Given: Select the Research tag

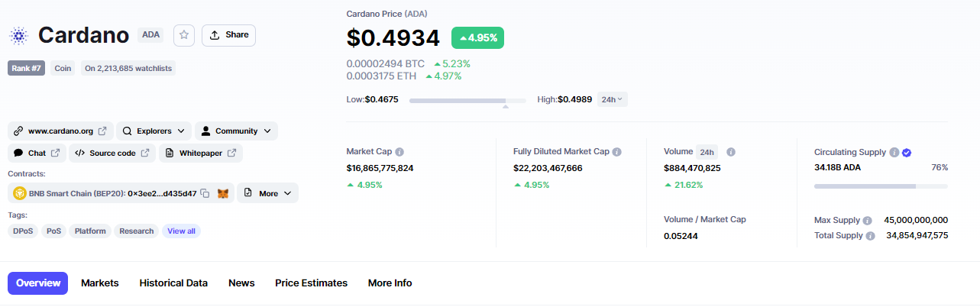Looking at the screenshot, I should (x=137, y=231).
